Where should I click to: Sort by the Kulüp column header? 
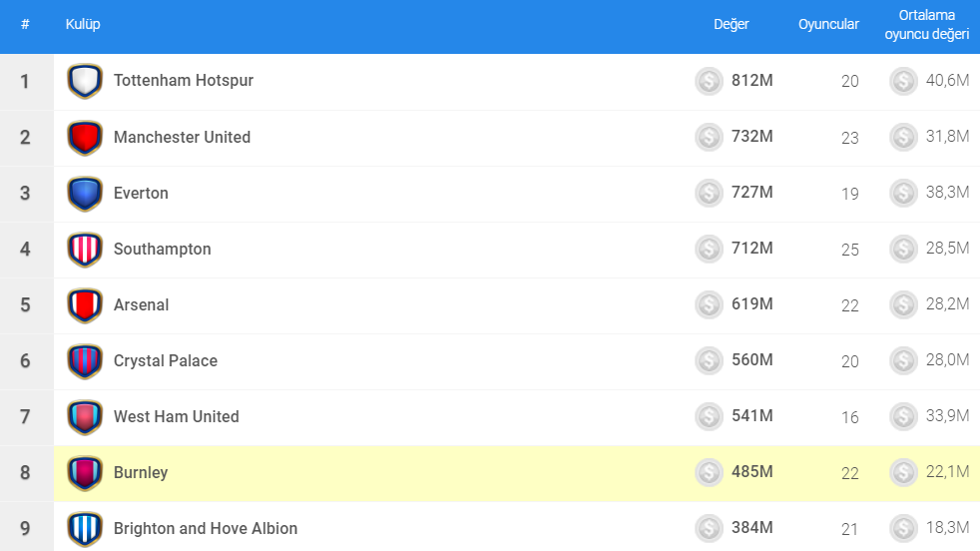83,24
